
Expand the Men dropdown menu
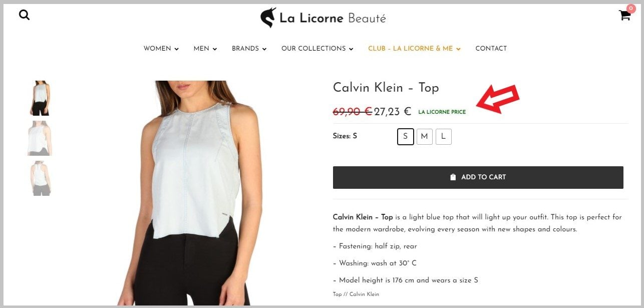pyautogui.click(x=205, y=49)
